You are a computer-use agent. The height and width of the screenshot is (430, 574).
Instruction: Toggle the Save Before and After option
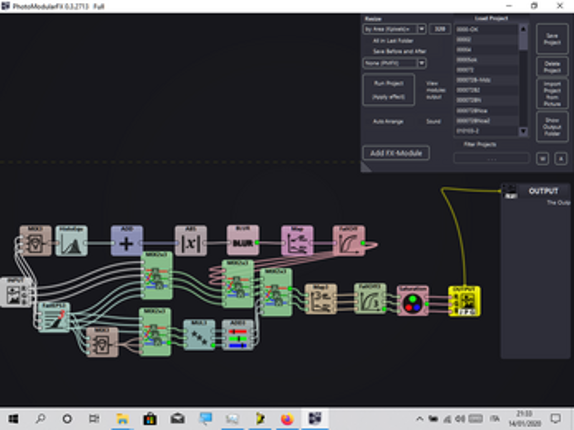coord(399,51)
